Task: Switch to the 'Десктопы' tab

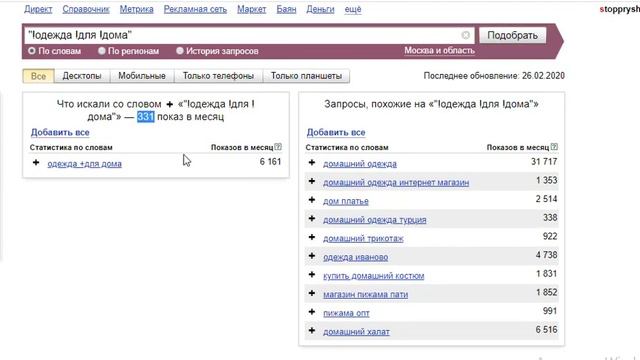Action: click(x=82, y=76)
